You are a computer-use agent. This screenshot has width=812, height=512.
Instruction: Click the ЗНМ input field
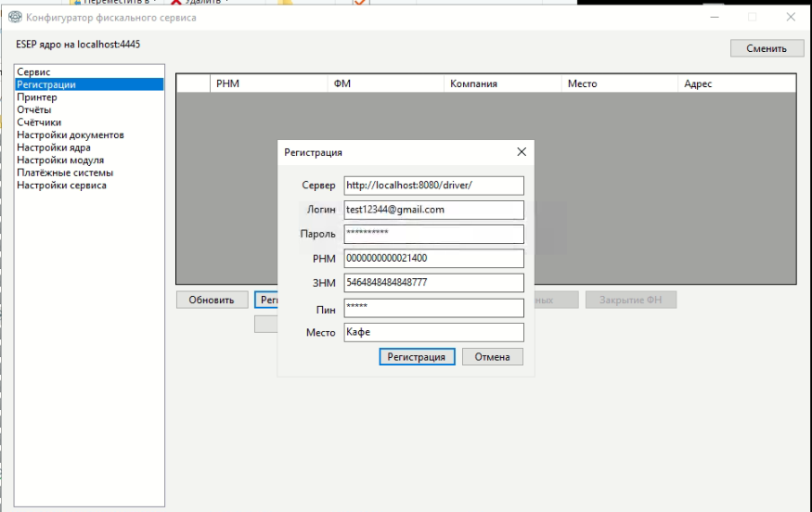tap(434, 283)
